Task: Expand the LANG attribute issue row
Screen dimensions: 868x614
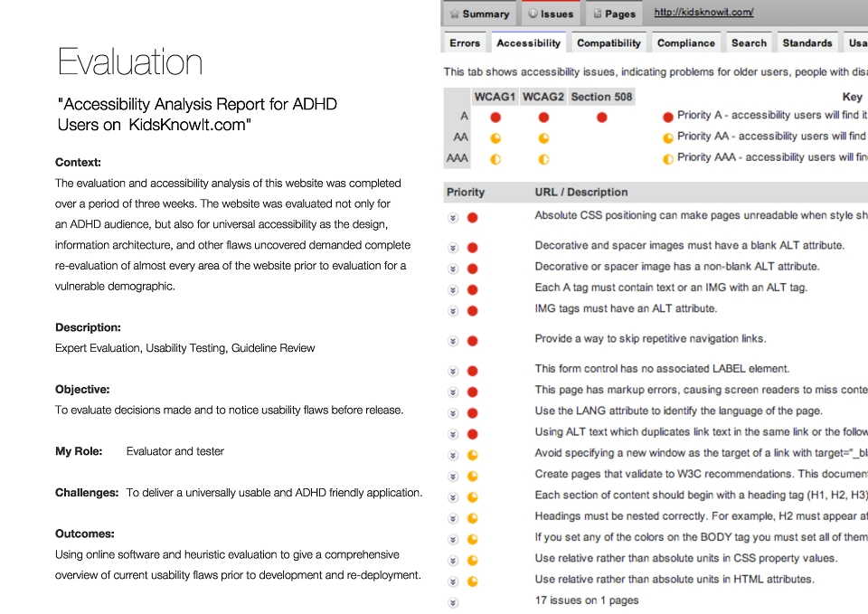Action: 453,413
